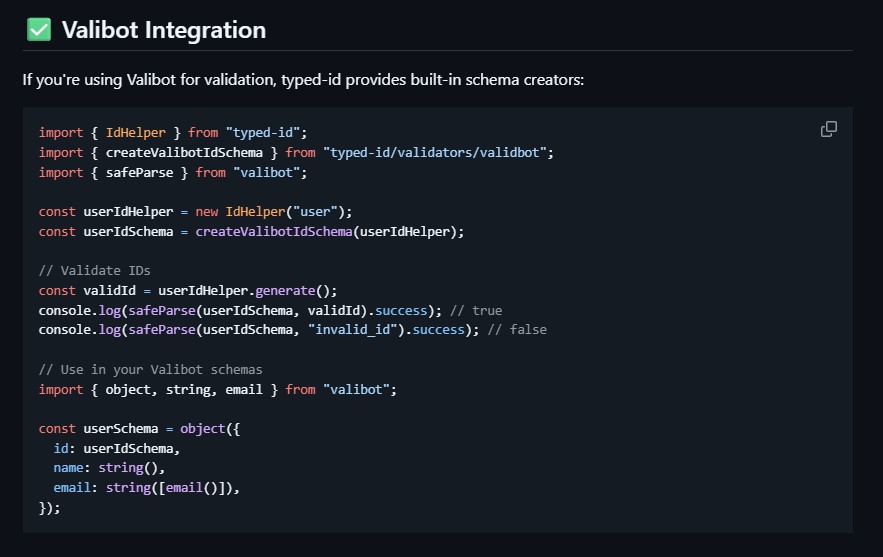Click the "Valibot Integration" heading

pyautogui.click(x=163, y=30)
